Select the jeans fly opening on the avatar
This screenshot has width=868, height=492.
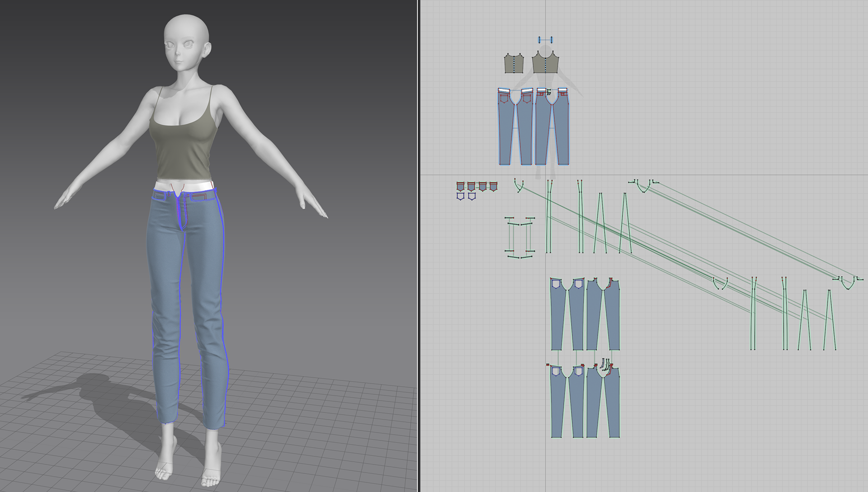(183, 210)
